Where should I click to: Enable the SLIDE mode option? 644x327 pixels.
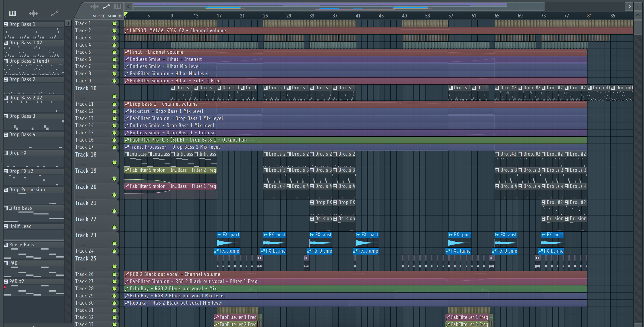[120, 16]
